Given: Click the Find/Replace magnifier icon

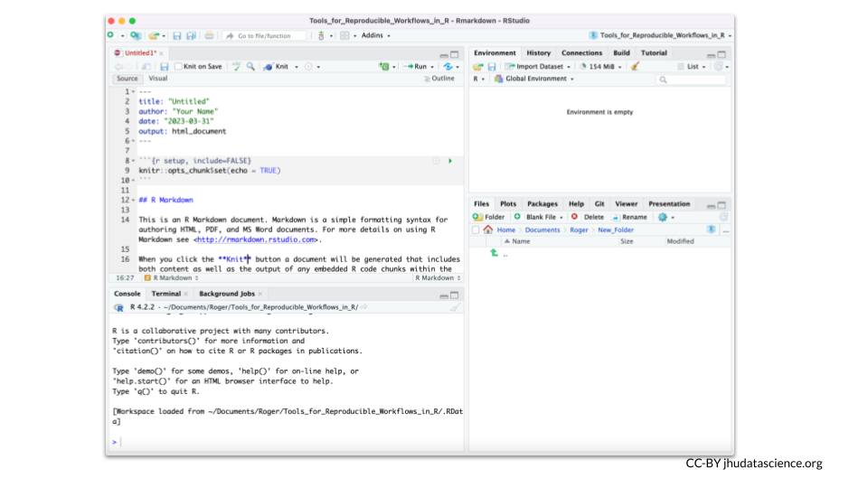Looking at the screenshot, I should tap(250, 66).
